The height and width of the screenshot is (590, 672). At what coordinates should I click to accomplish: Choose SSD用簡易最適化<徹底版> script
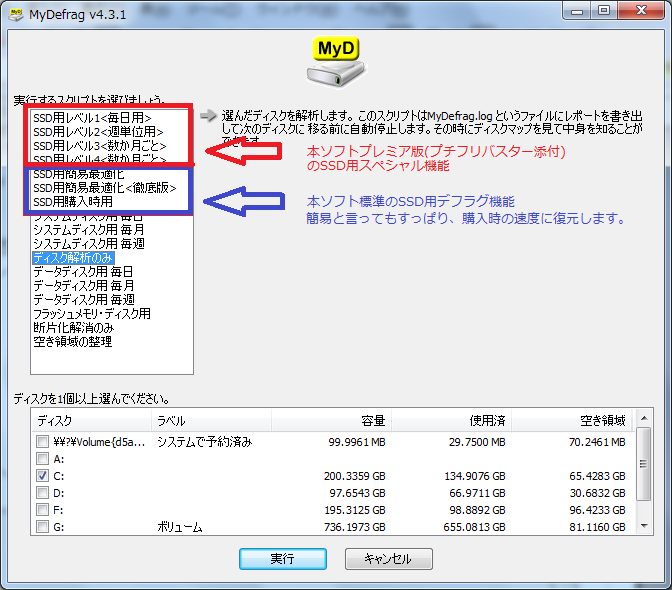tap(104, 187)
